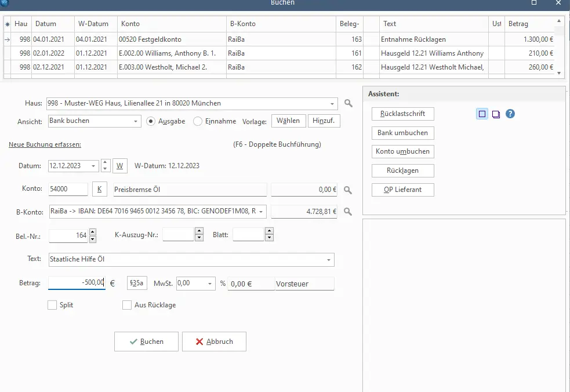
Task: Click into the K-Auszug-Nr. field
Action: 179,234
